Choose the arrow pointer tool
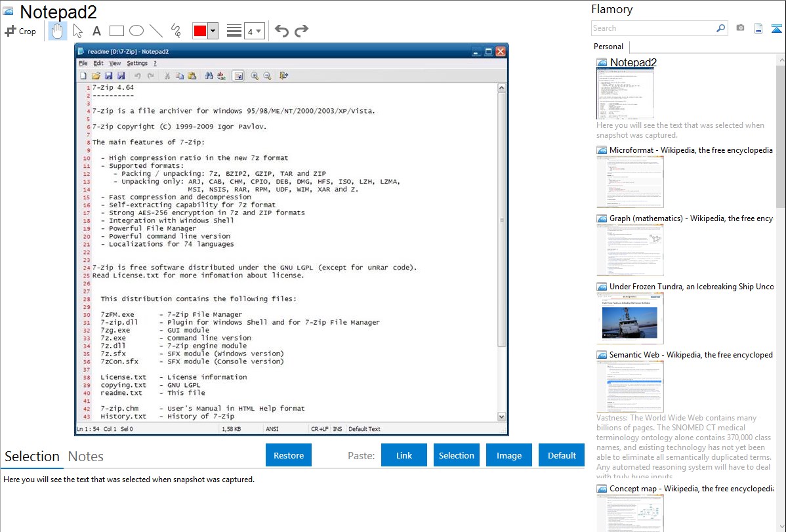Screen dimensions: 786x532 tap(77, 31)
